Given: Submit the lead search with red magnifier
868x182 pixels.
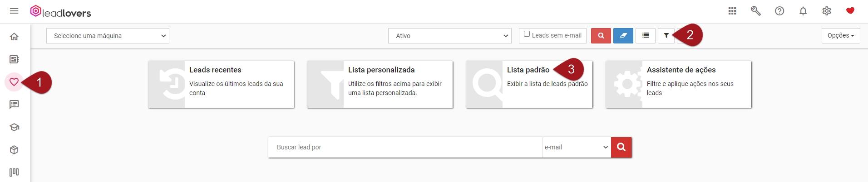Looking at the screenshot, I should 621,147.
